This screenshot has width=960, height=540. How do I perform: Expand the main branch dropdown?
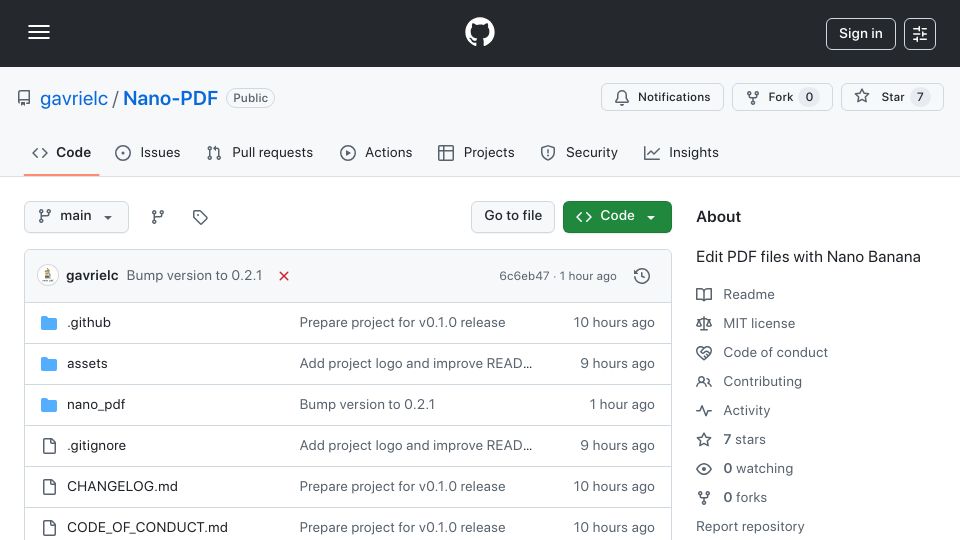coord(76,217)
